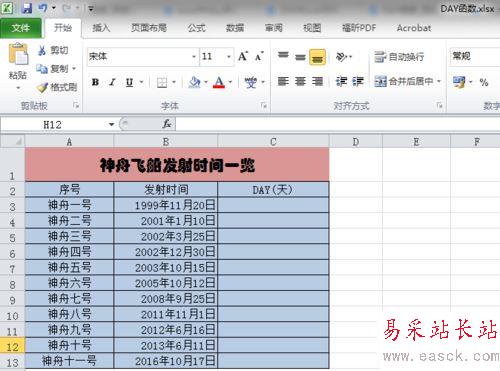This screenshot has width=500, height=371.
Task: Expand the underline style dropdown arrow
Action: (x=142, y=82)
